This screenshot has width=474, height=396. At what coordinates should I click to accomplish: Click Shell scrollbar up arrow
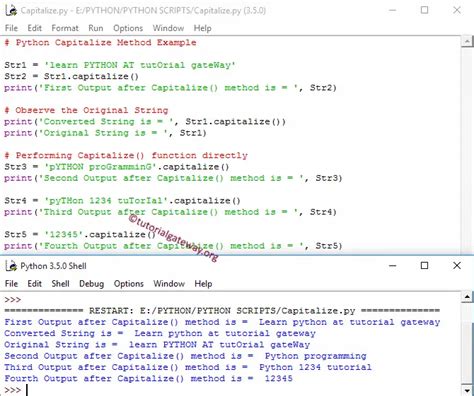coord(467,297)
